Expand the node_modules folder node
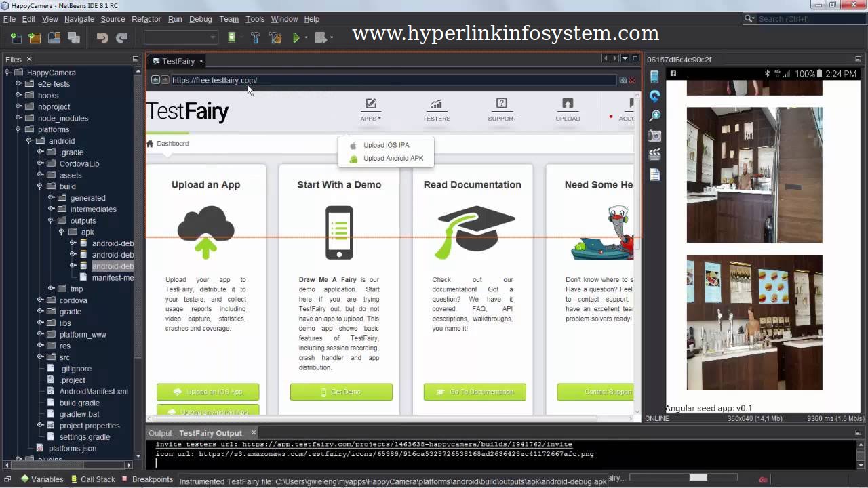This screenshot has height=488, width=868. (x=19, y=118)
